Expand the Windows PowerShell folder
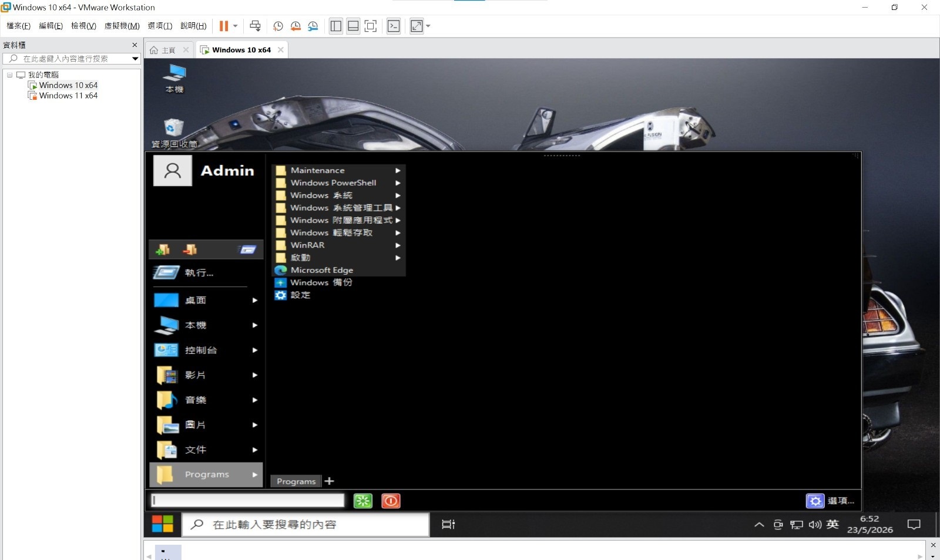940x560 pixels. pos(339,183)
